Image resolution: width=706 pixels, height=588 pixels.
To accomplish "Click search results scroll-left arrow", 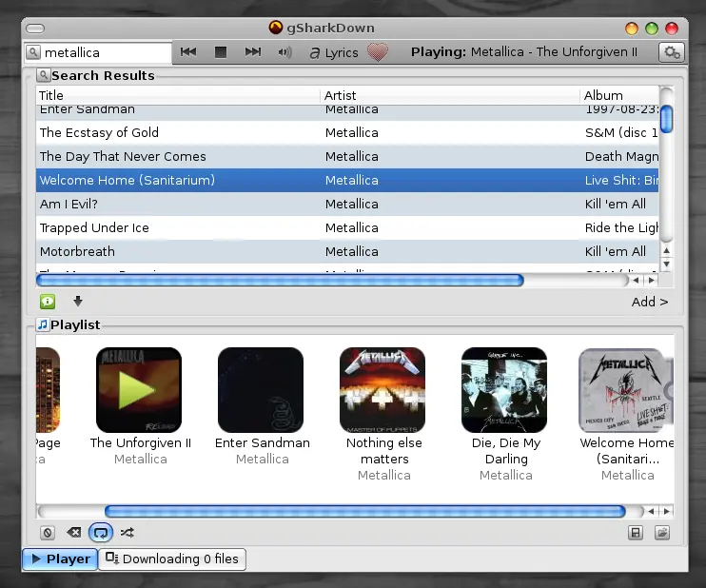I will coord(636,281).
